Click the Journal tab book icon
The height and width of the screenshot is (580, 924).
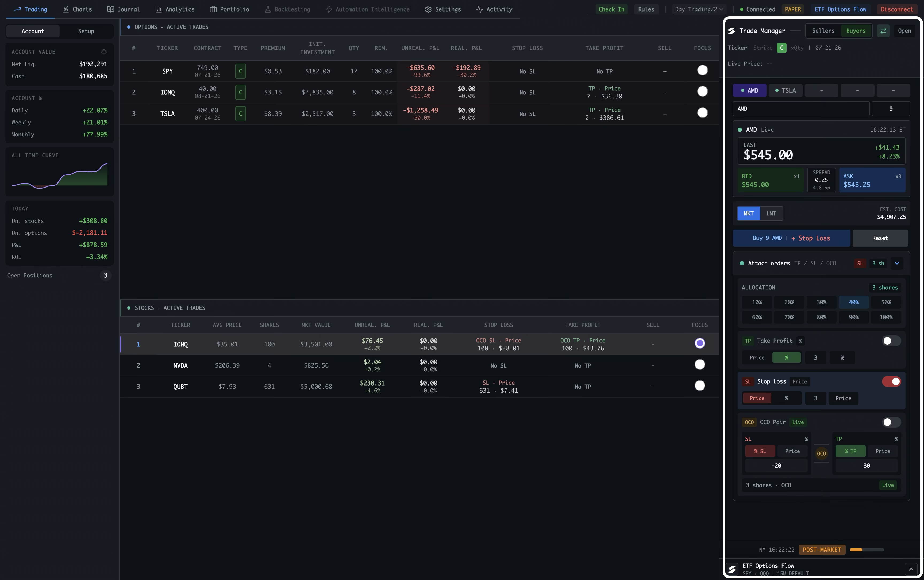(x=110, y=9)
